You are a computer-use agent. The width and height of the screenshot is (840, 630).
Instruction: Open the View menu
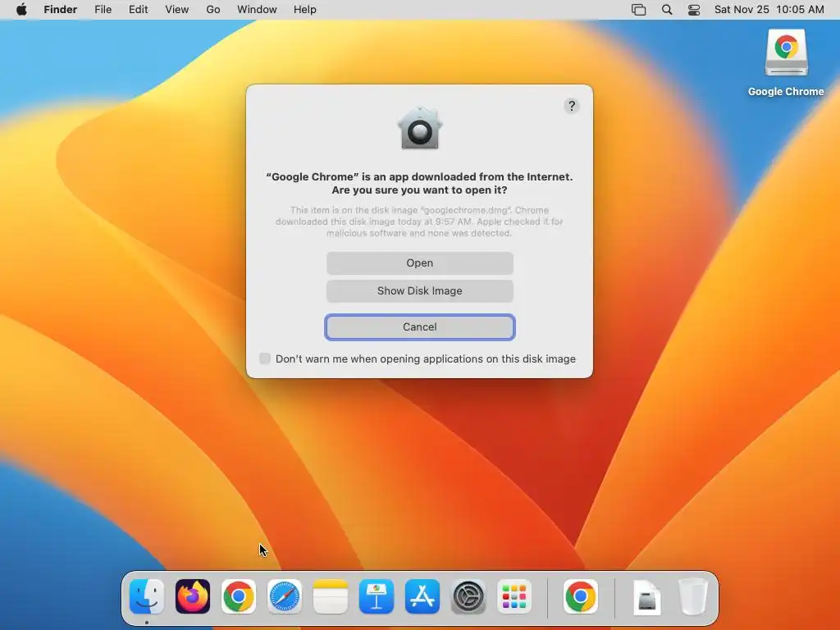click(x=177, y=10)
